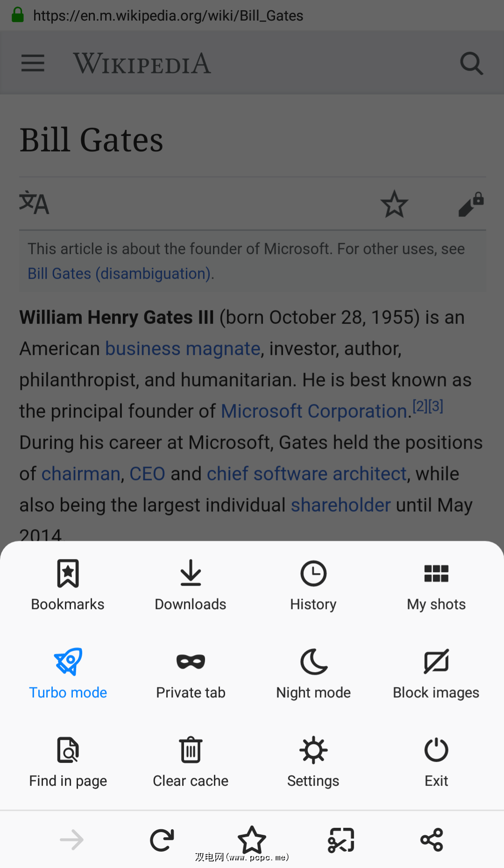The height and width of the screenshot is (868, 504).
Task: Clear cache with the trash icon
Action: pyautogui.click(x=191, y=761)
